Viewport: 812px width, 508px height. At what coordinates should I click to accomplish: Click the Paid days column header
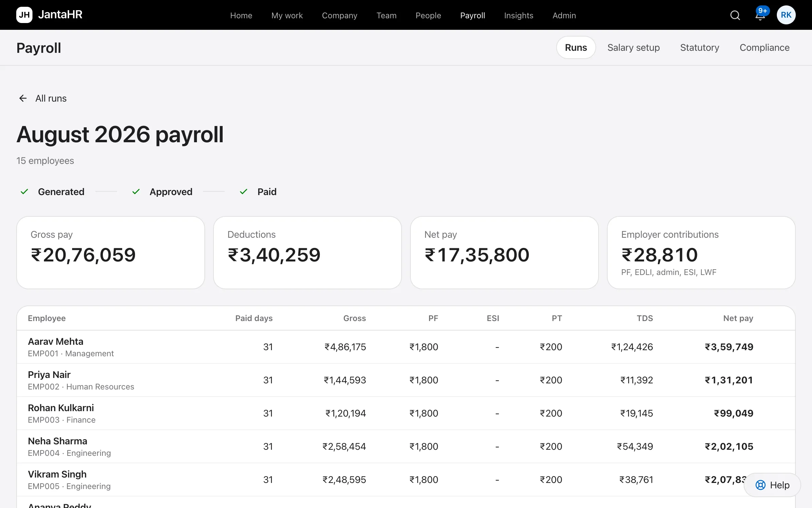[x=254, y=318]
